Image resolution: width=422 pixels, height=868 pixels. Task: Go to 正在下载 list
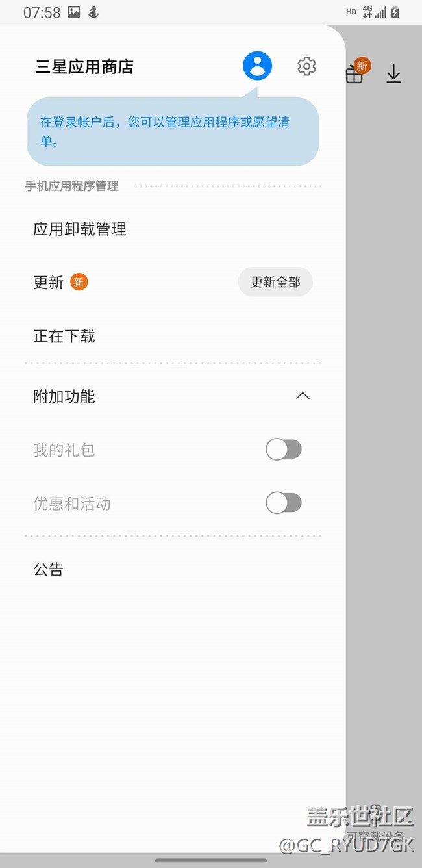point(64,336)
